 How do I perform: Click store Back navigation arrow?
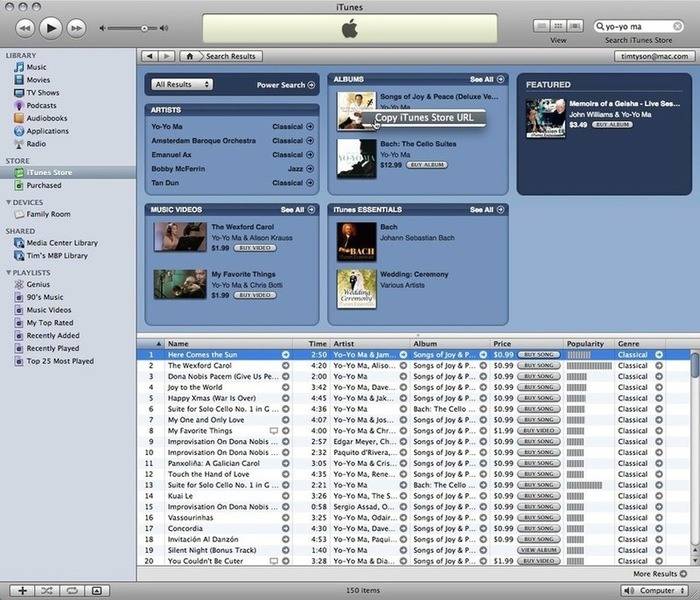coord(150,56)
